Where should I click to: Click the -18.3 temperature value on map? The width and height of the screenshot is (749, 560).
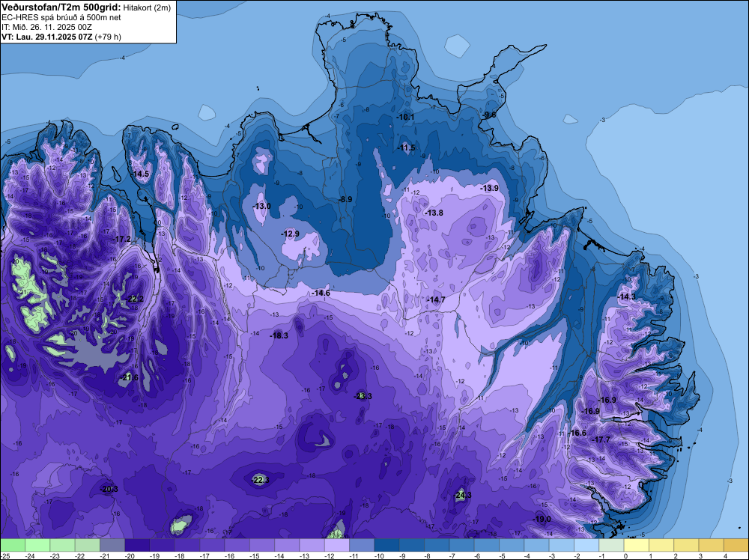279,335
